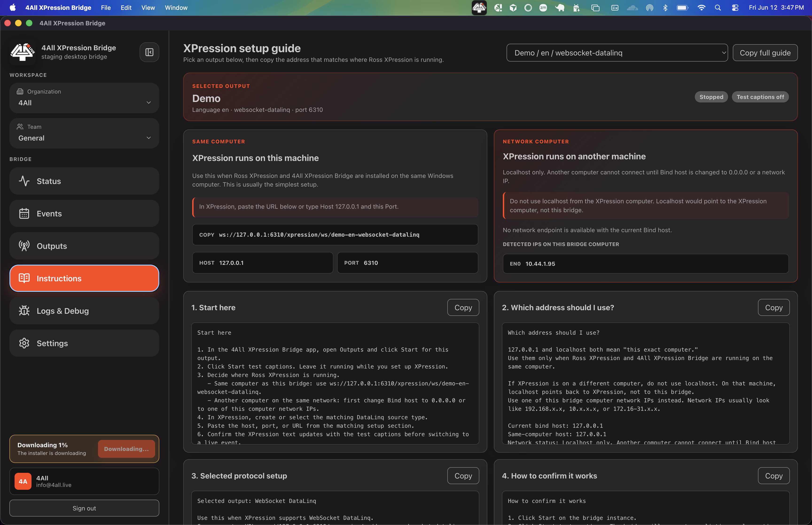
Task: Go to the Events page
Action: pyautogui.click(x=84, y=213)
